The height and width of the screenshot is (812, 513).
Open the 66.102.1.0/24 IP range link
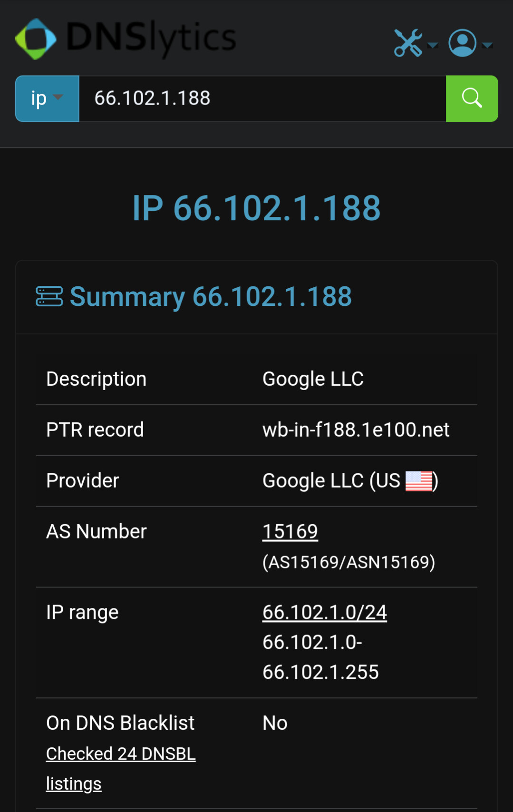[x=325, y=612]
